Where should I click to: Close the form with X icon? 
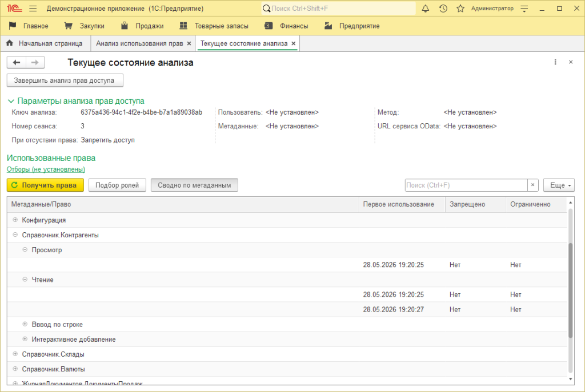[571, 62]
